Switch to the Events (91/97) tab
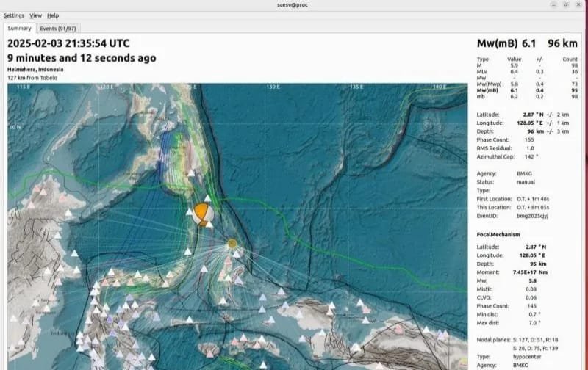Image resolution: width=588 pixels, height=370 pixels. pos(59,29)
